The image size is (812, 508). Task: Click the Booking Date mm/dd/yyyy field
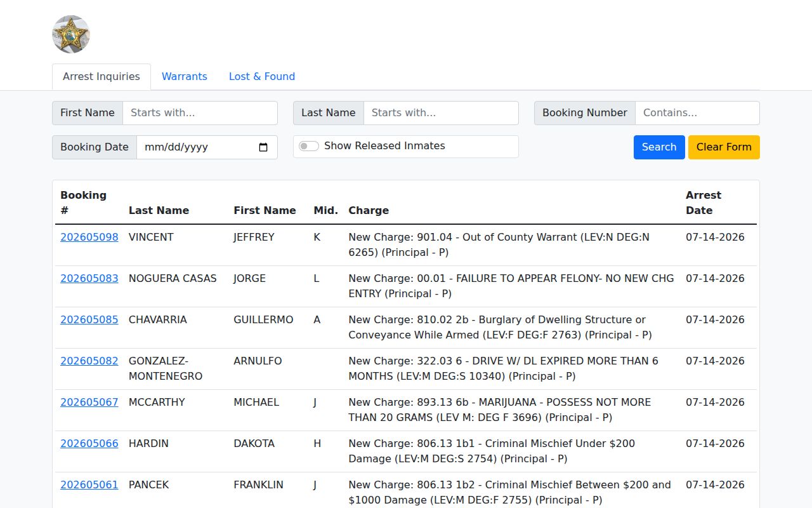click(207, 147)
